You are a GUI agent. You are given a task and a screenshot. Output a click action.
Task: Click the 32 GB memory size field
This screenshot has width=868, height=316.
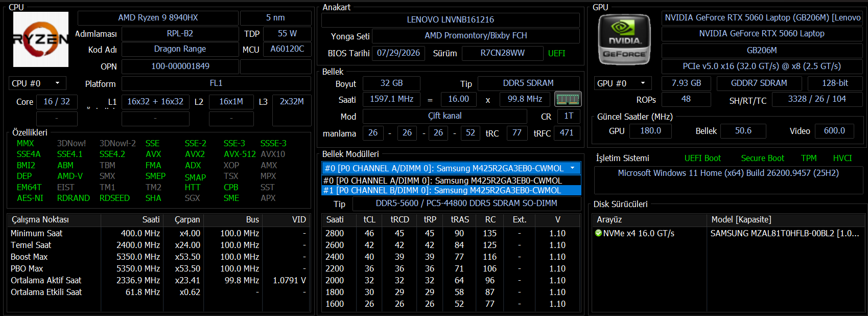(391, 83)
